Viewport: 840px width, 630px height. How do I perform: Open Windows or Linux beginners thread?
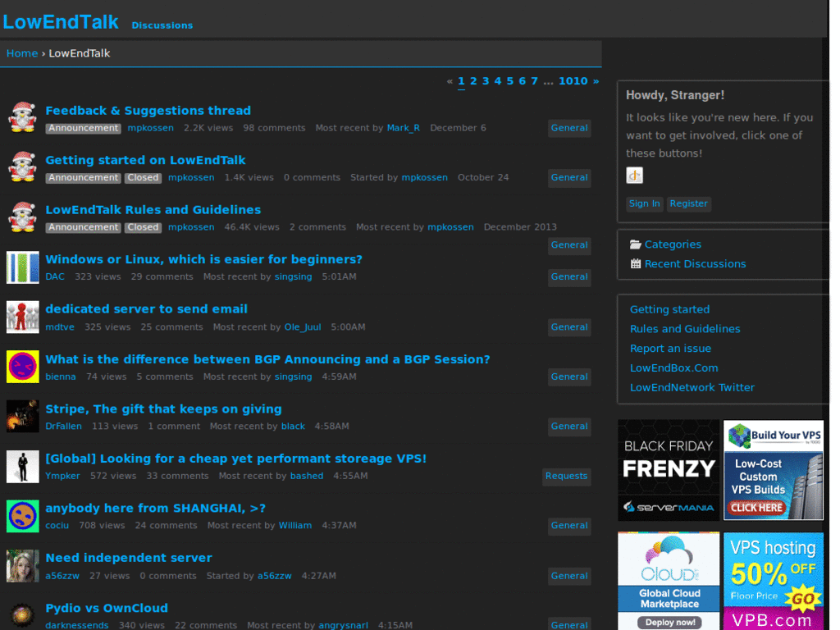point(203,259)
